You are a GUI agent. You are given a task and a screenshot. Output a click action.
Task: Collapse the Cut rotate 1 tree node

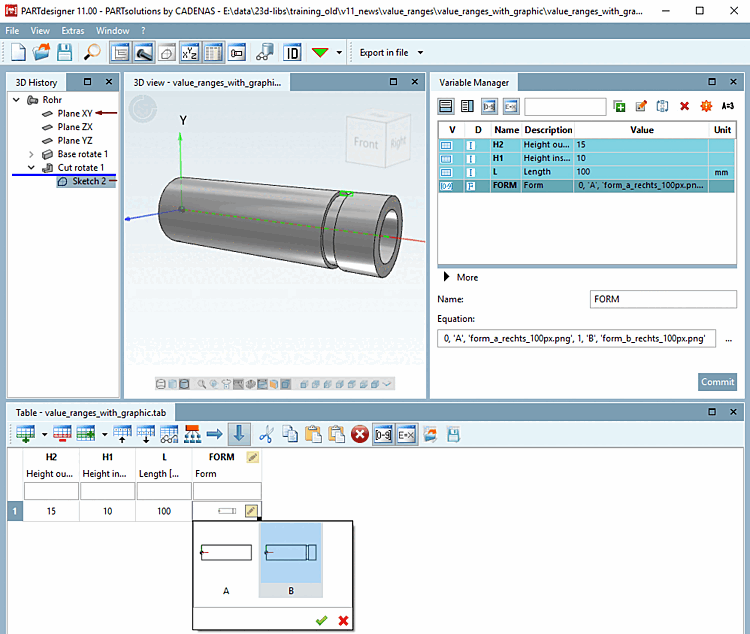tap(32, 168)
